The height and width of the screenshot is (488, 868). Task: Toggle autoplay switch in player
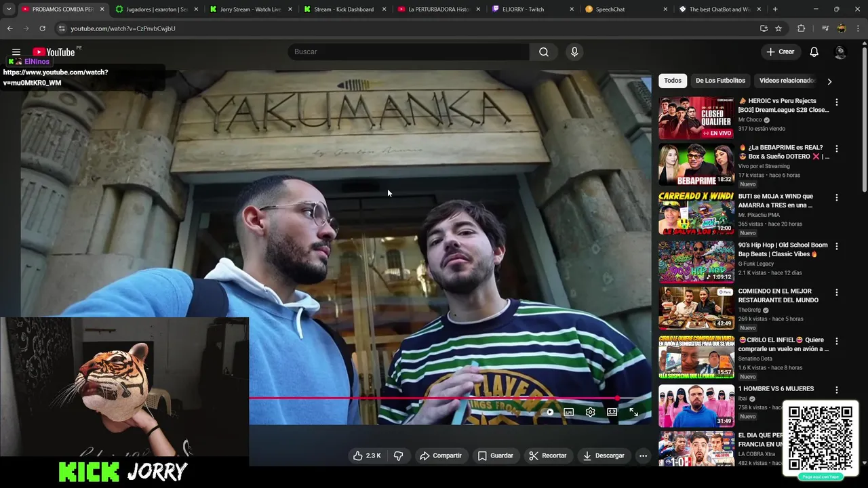click(549, 412)
